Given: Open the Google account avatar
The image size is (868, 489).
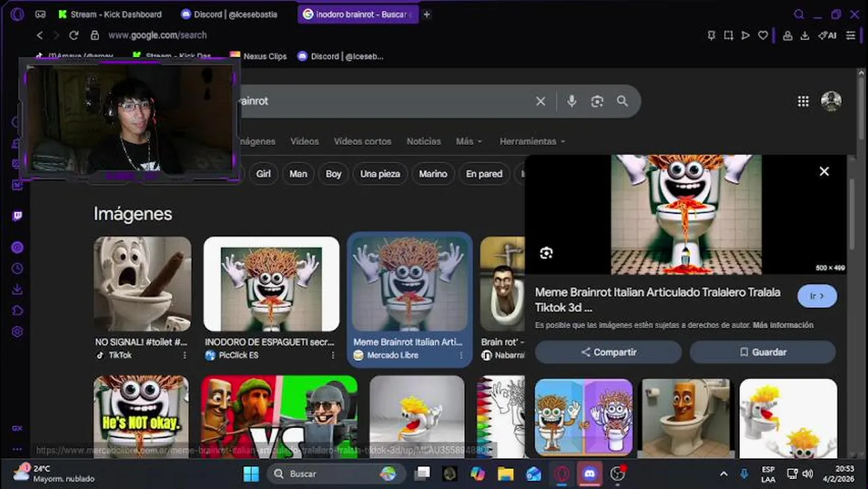Looking at the screenshot, I should tap(831, 101).
